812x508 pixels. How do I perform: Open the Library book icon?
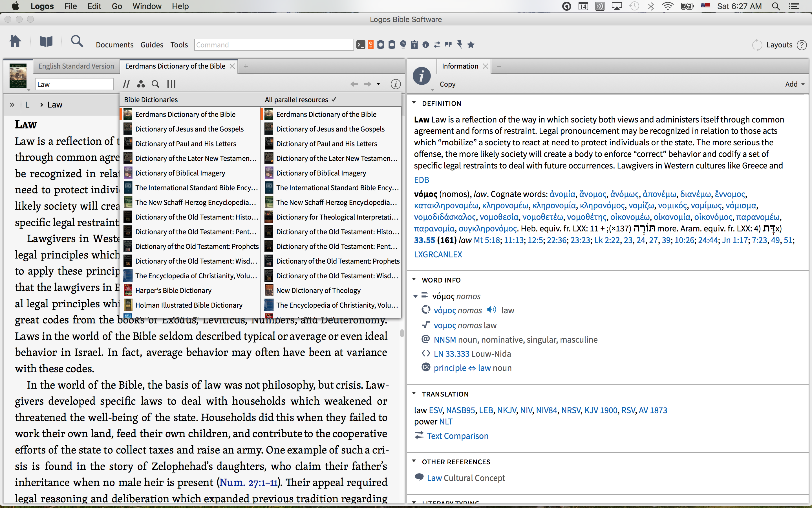click(x=46, y=42)
